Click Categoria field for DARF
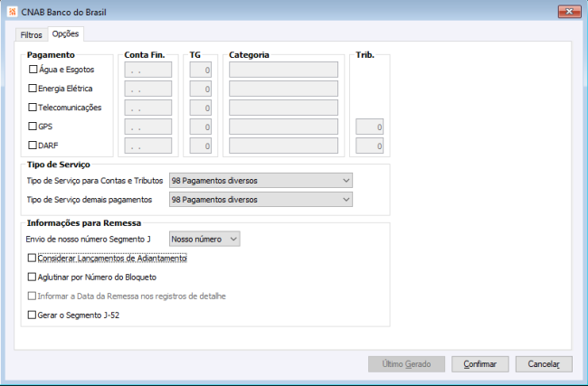Viewport: 588px width, 386px height. pos(283,146)
